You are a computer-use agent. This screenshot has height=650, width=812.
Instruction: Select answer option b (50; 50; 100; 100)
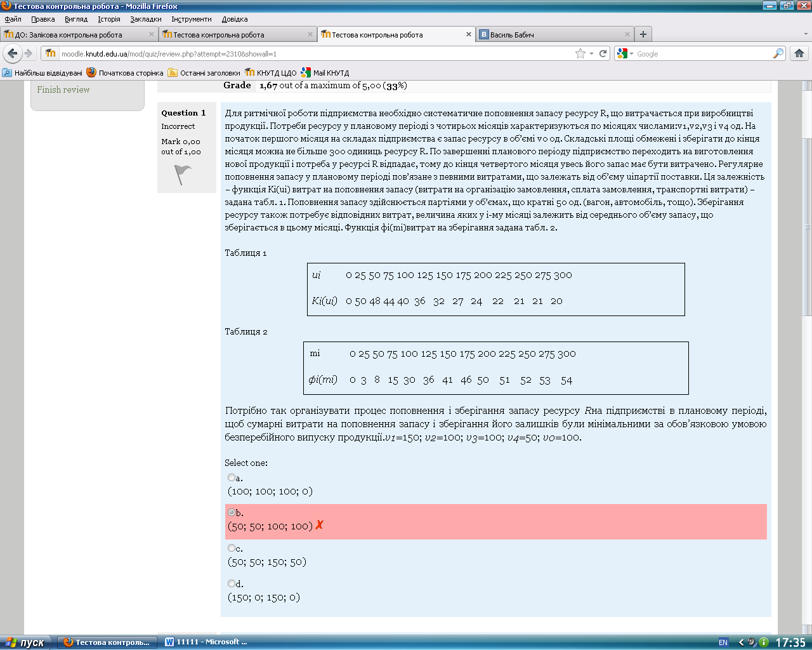coord(232,512)
